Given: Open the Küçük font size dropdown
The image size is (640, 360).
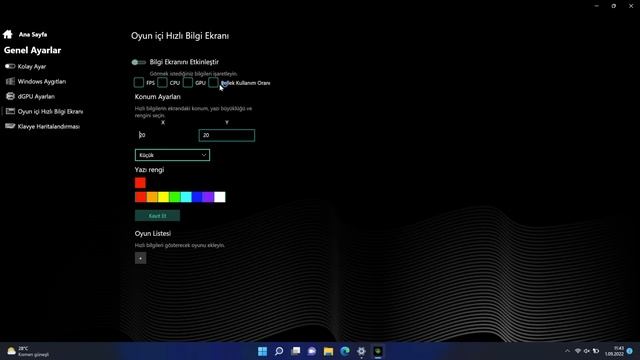Looking at the screenshot, I should click(x=172, y=155).
